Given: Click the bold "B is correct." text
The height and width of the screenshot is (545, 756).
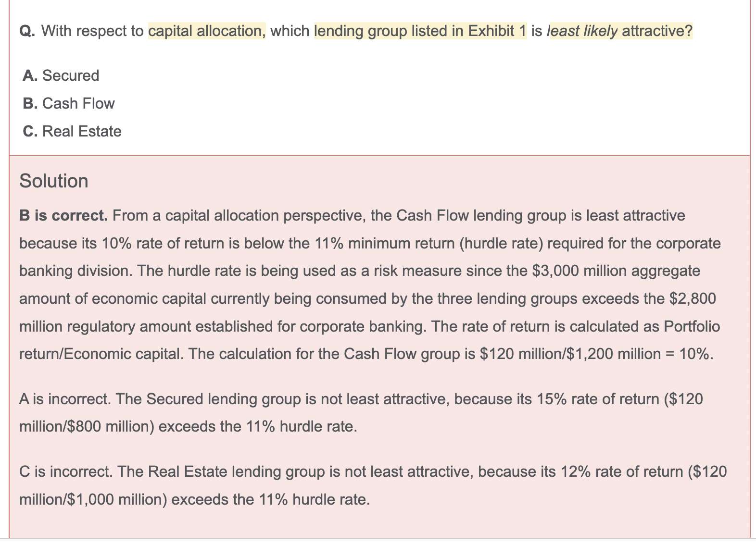Looking at the screenshot, I should coord(63,215).
